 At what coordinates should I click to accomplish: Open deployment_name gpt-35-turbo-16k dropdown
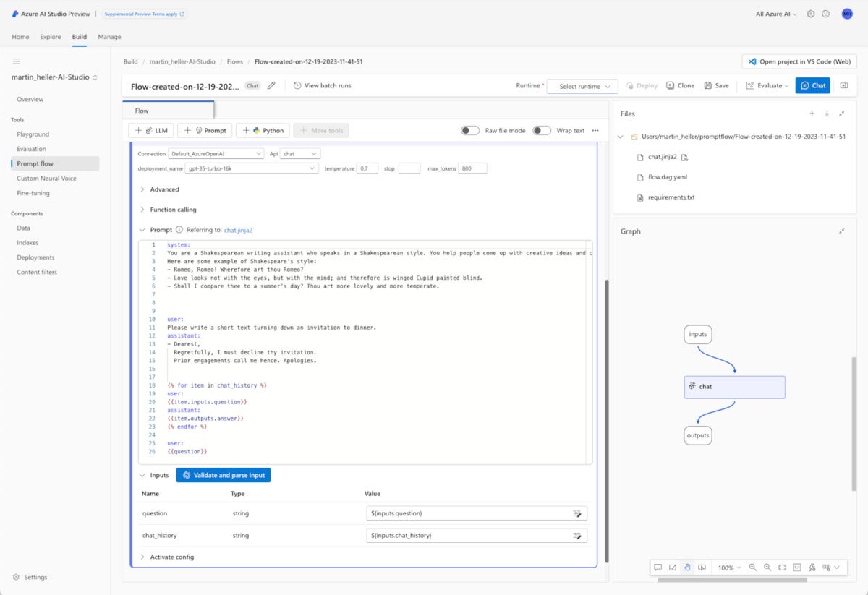click(252, 168)
